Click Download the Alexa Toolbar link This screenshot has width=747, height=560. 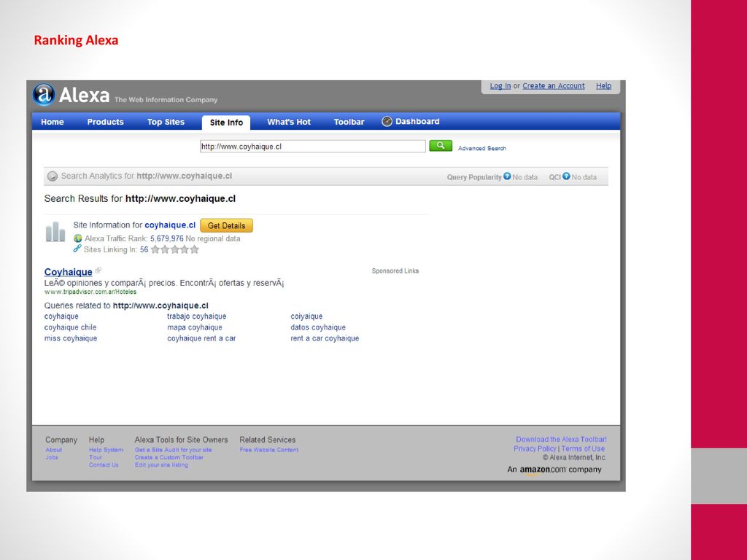coord(561,439)
